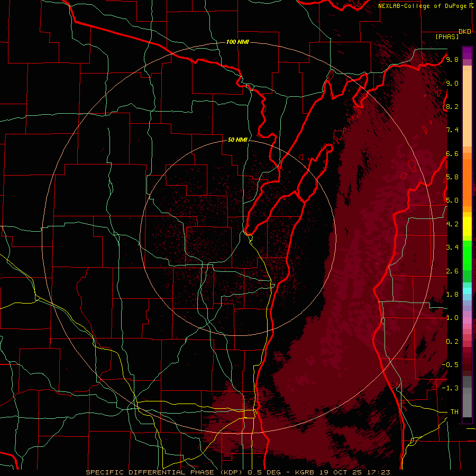Click the dark orange segment of the color bar
The height and width of the screenshot is (476, 476).
click(x=467, y=183)
